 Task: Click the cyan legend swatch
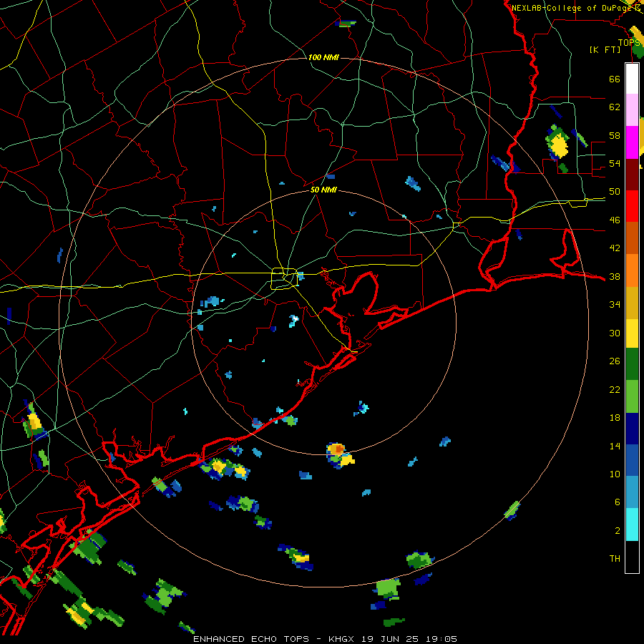tap(632, 525)
